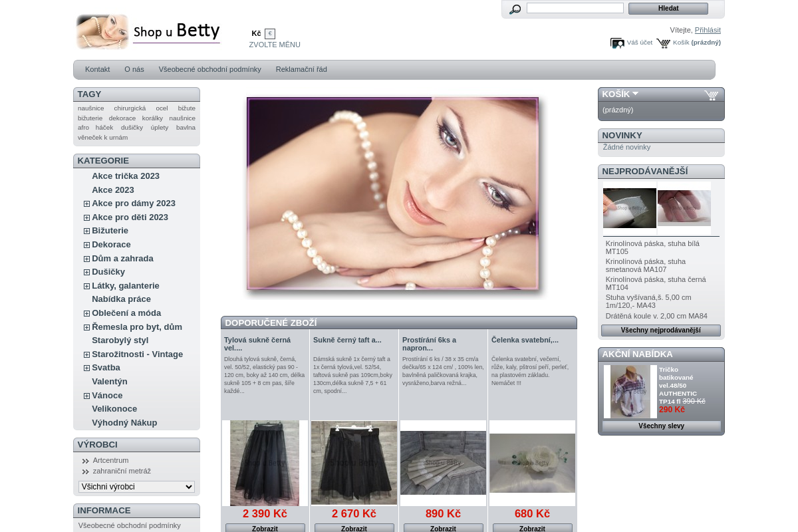
Task: Open the Přihlásit login link
Action: point(707,30)
